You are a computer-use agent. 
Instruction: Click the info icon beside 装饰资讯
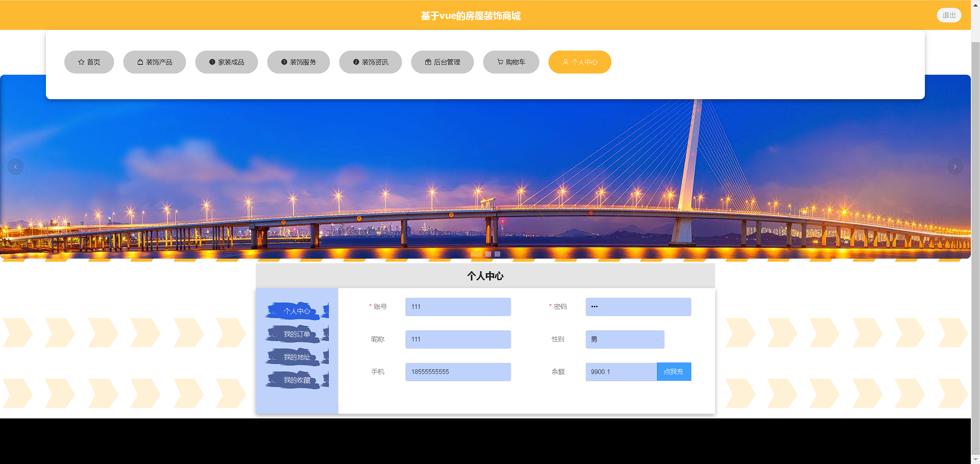[356, 62]
